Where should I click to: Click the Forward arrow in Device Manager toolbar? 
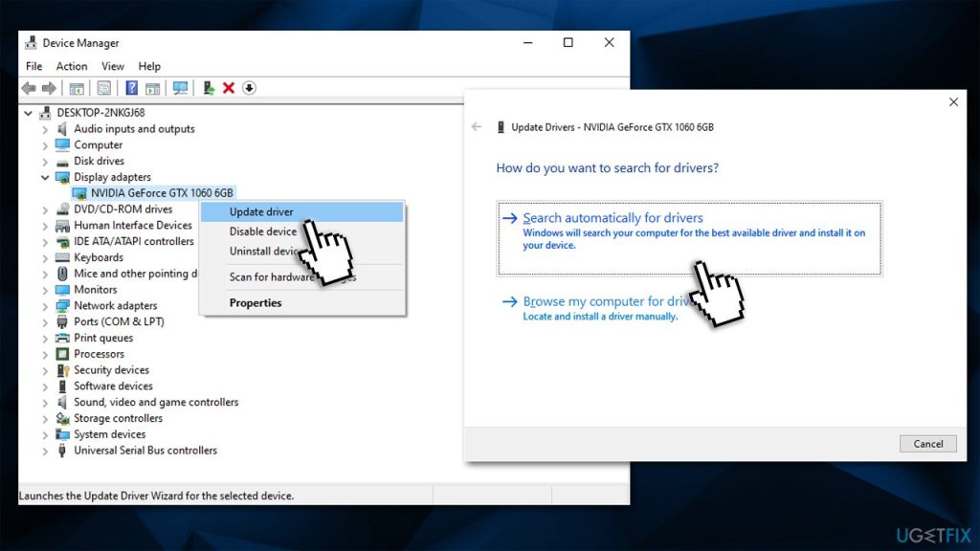pos(49,88)
